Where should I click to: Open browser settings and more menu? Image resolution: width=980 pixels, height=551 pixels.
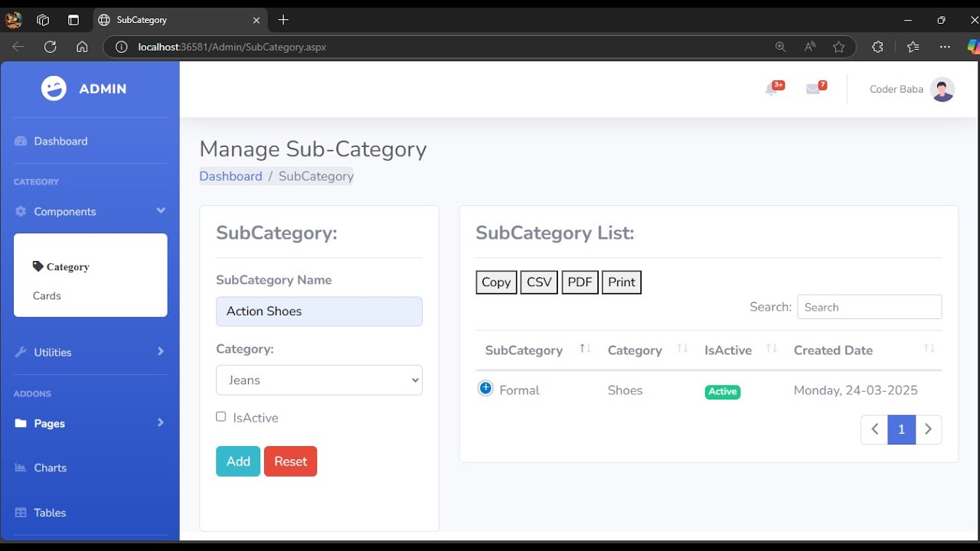(x=945, y=47)
